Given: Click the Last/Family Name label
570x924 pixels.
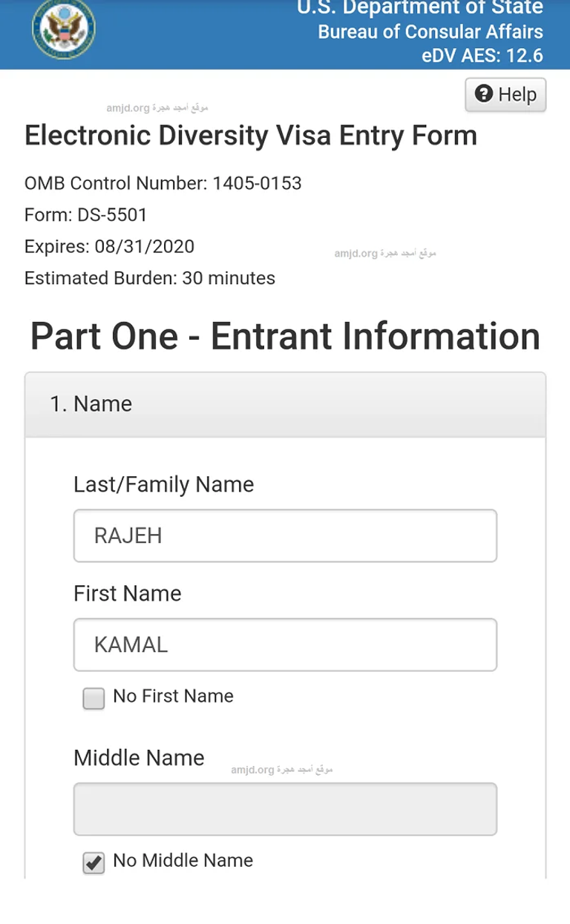Looking at the screenshot, I should pos(163,485).
